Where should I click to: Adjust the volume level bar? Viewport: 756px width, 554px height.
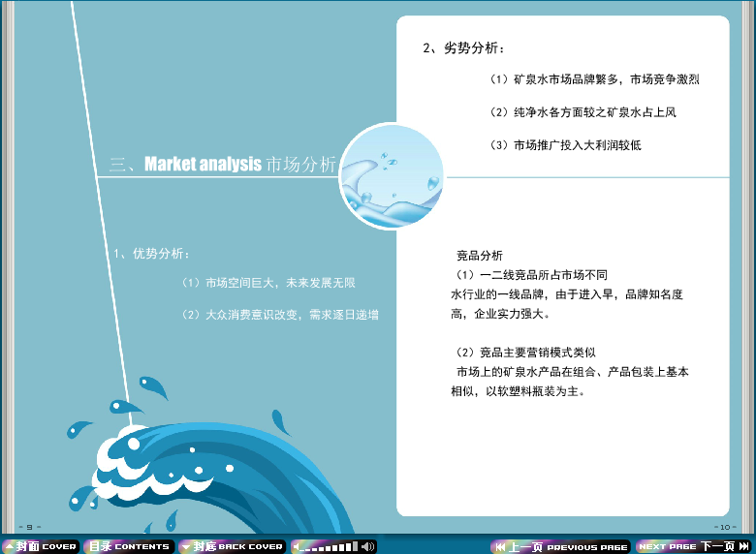click(x=329, y=547)
